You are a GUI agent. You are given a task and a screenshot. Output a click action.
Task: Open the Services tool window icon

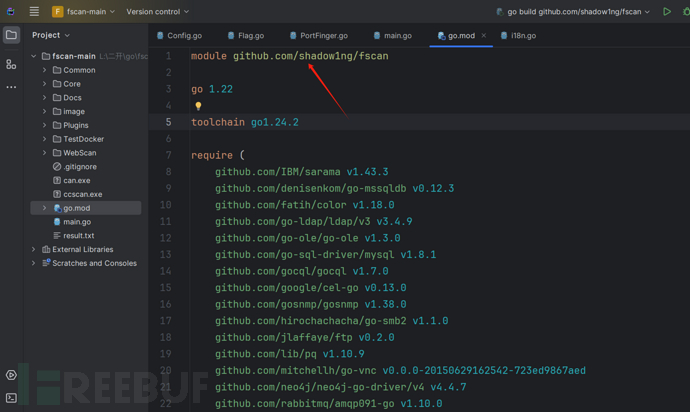tap(11, 375)
